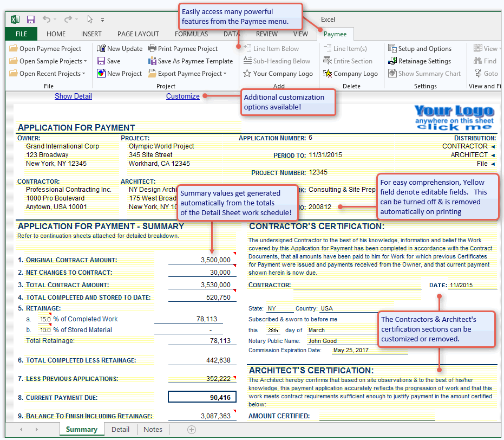Screen dimensions: 504x440
Task: Create a New Project from ribbon
Action: pos(102,74)
